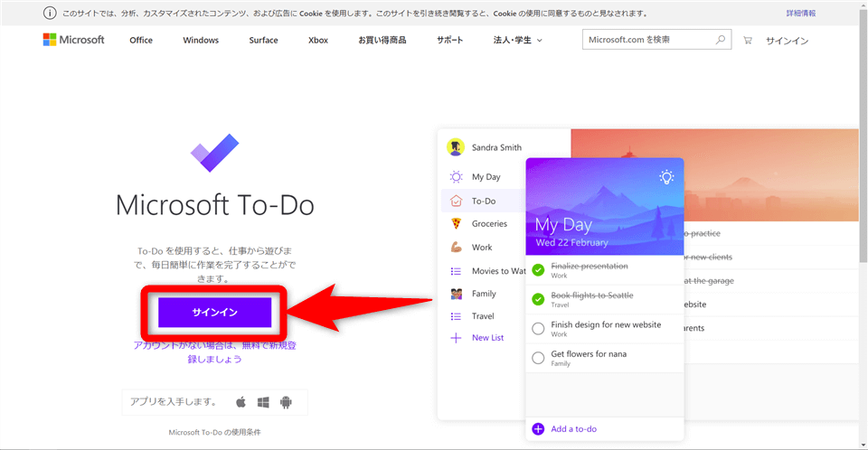868x450 pixels.
Task: Uncheck the Book flights to Seattle task
Action: point(538,299)
